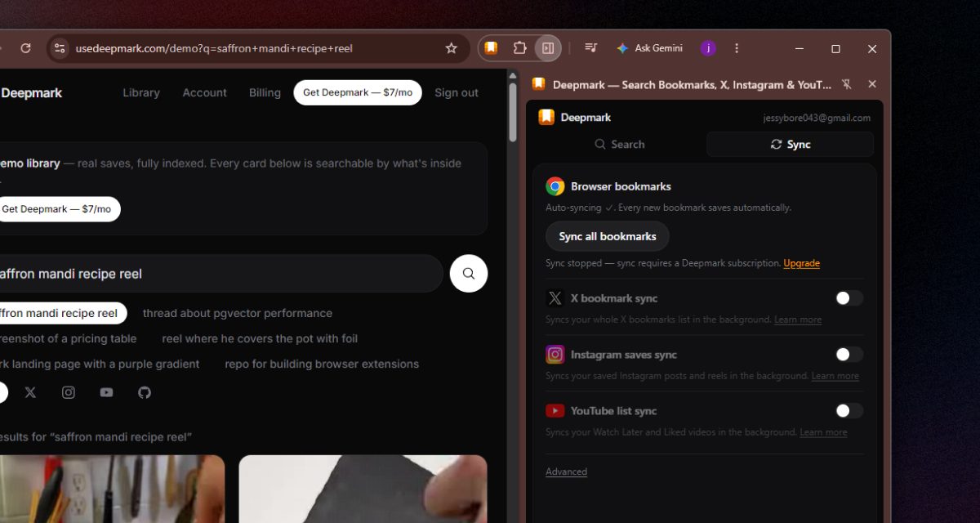Open the Billing nav item
980x523 pixels.
pyautogui.click(x=265, y=92)
